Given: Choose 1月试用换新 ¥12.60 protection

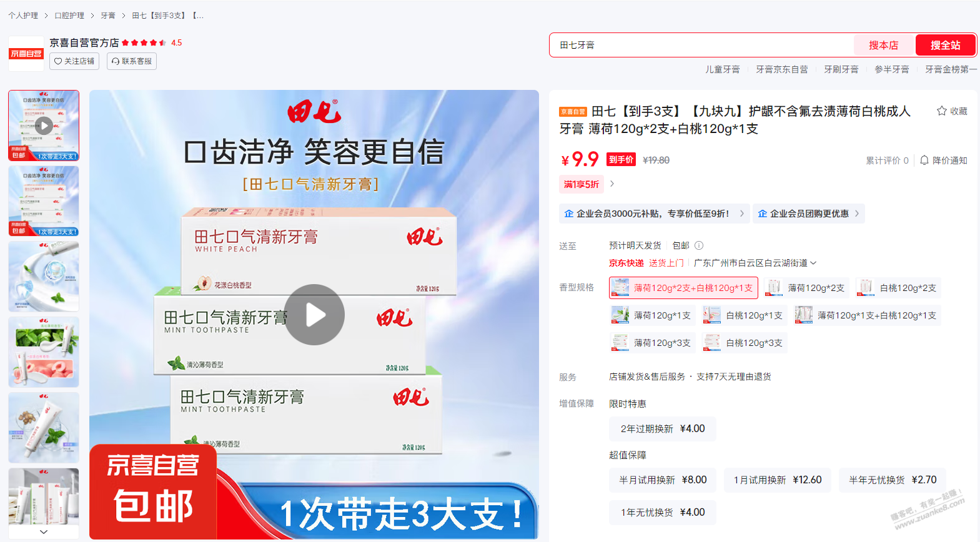Looking at the screenshot, I should (778, 480).
